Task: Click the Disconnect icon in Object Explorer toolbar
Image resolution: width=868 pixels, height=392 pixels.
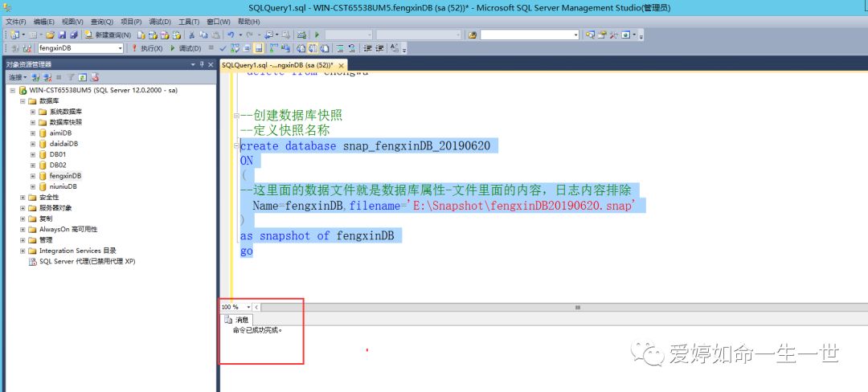Action: [47, 77]
